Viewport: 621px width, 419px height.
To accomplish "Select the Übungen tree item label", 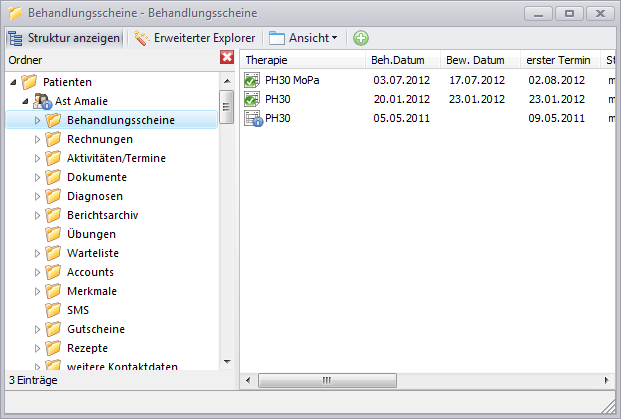I will [x=91, y=234].
